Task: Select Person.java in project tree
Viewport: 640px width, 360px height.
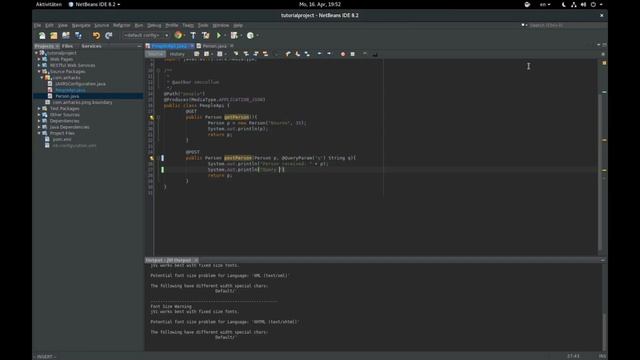Action: pos(67,96)
